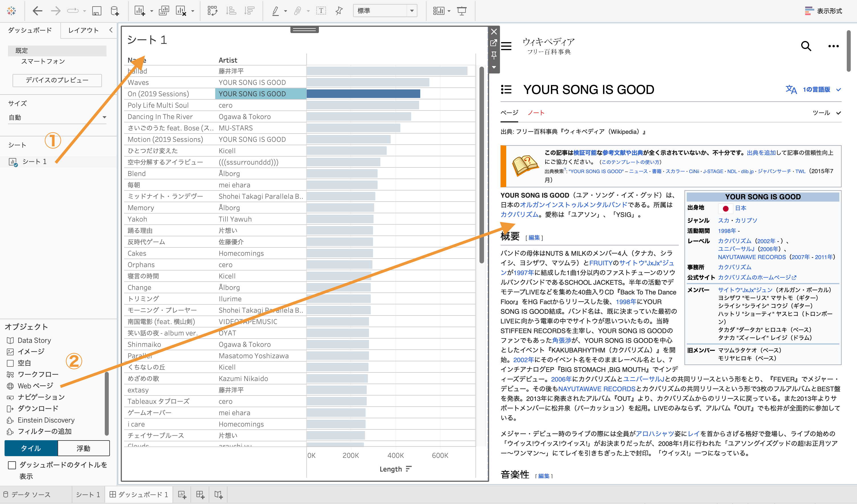The image size is (857, 504).
Task: Click the swap rows and columns icon
Action: [213, 11]
